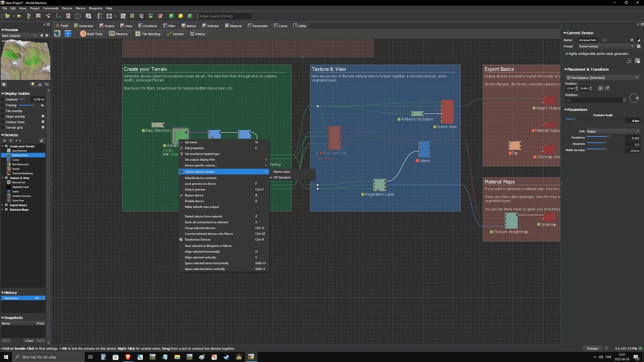Select Alpine Lakes device version

pyautogui.click(x=281, y=172)
